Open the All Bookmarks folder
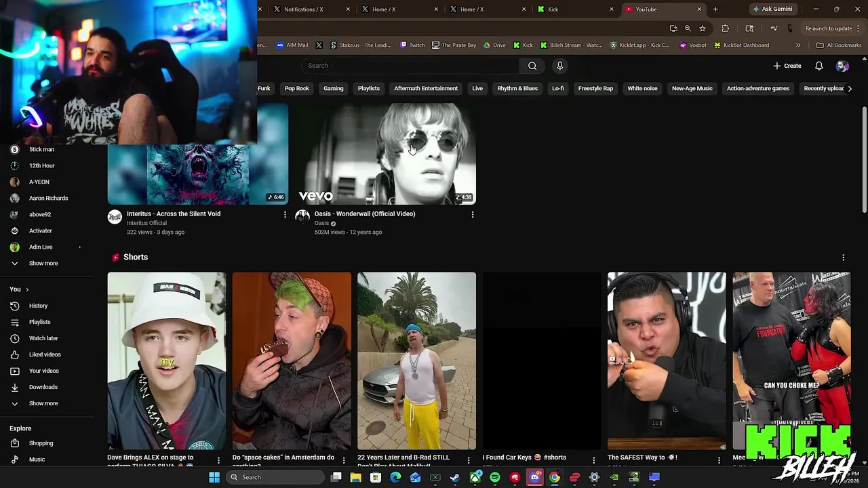 (839, 45)
